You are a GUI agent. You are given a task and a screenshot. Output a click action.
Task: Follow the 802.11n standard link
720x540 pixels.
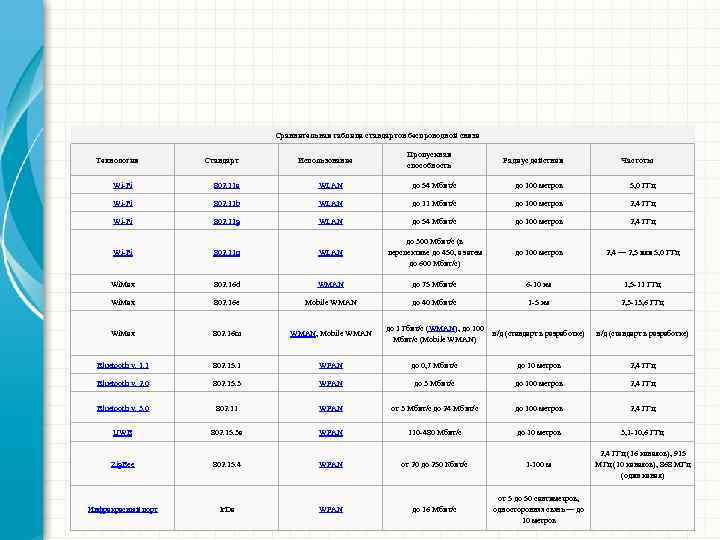[226, 253]
